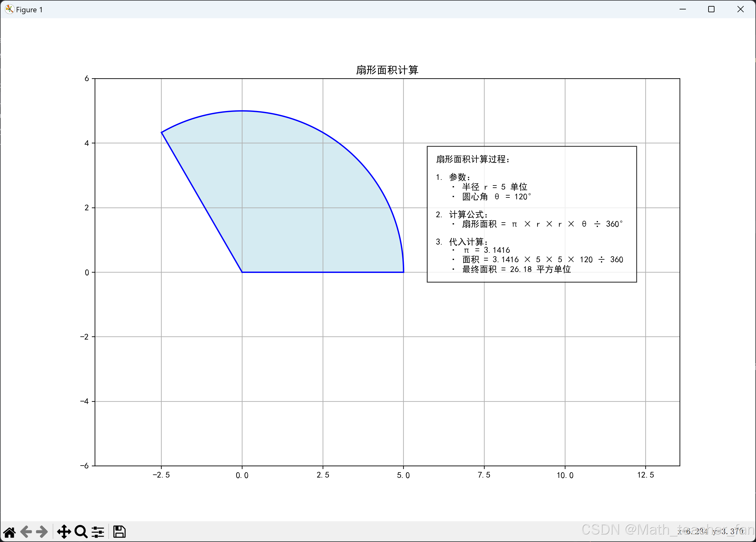Click the x-axis tick label 5.0
This screenshot has height=542, width=756.
pyautogui.click(x=403, y=475)
